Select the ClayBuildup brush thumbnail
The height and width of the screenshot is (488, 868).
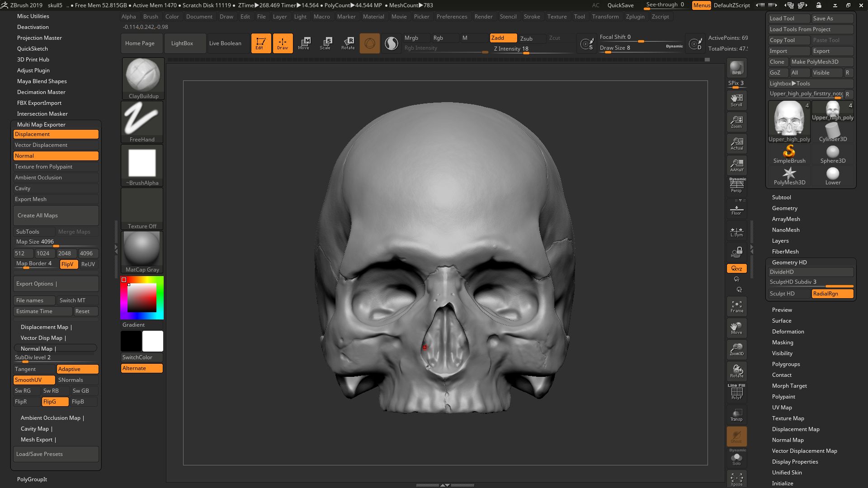(x=142, y=75)
